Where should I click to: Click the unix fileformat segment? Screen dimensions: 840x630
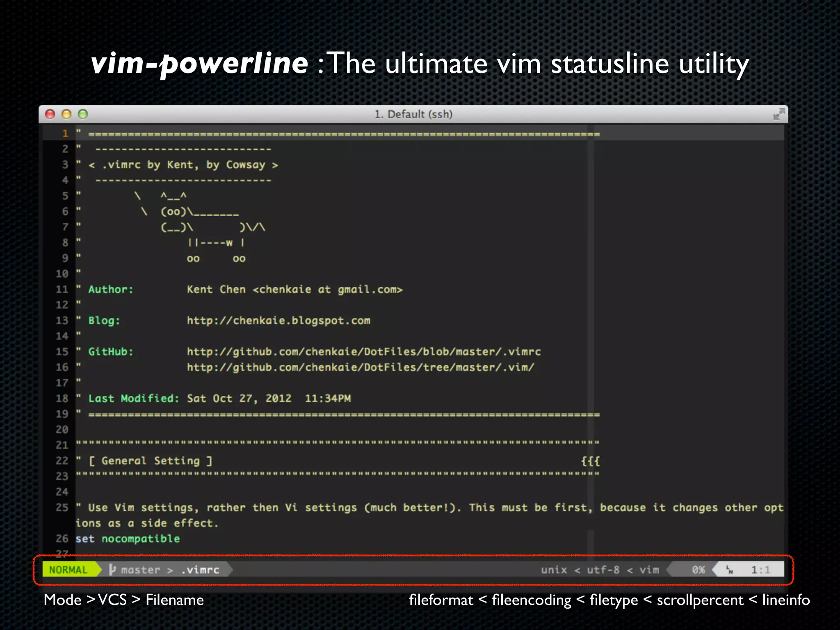coord(554,570)
